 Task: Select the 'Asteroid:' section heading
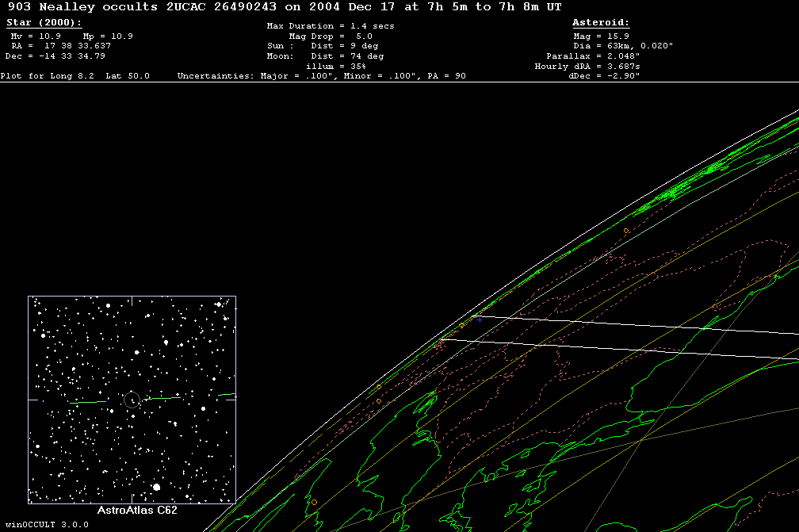pos(601,23)
